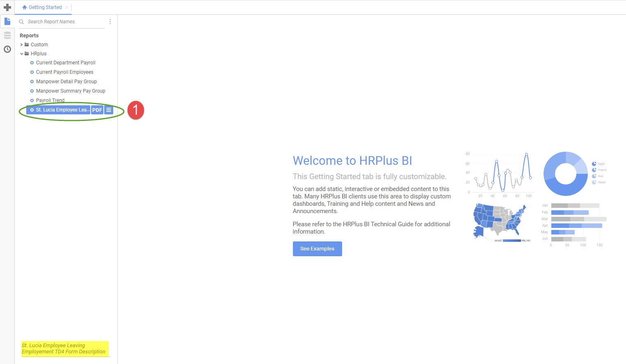Click the See Examples button

click(318, 249)
